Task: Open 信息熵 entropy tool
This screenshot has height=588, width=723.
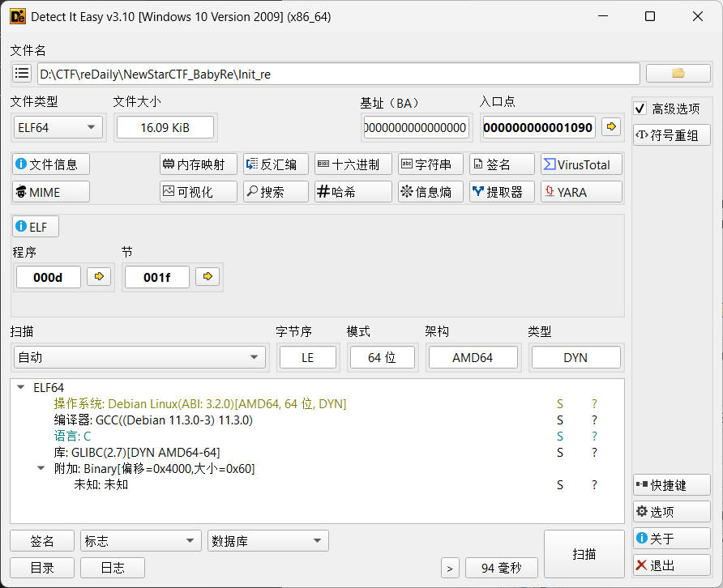Action: click(x=430, y=192)
